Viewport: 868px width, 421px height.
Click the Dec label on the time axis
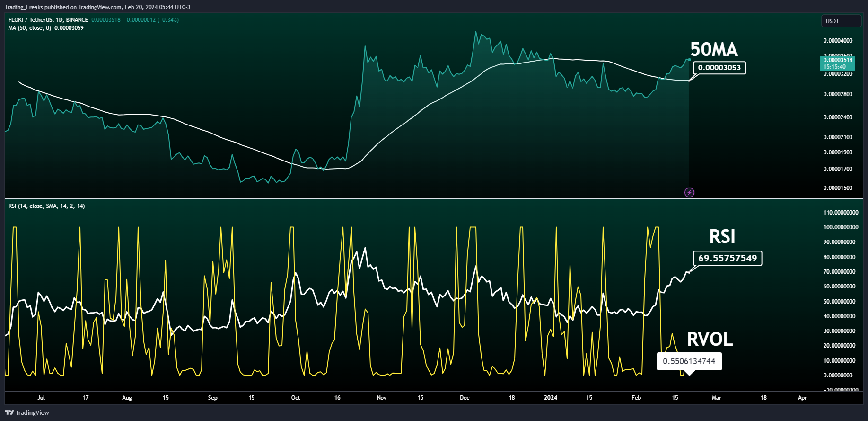[465, 398]
